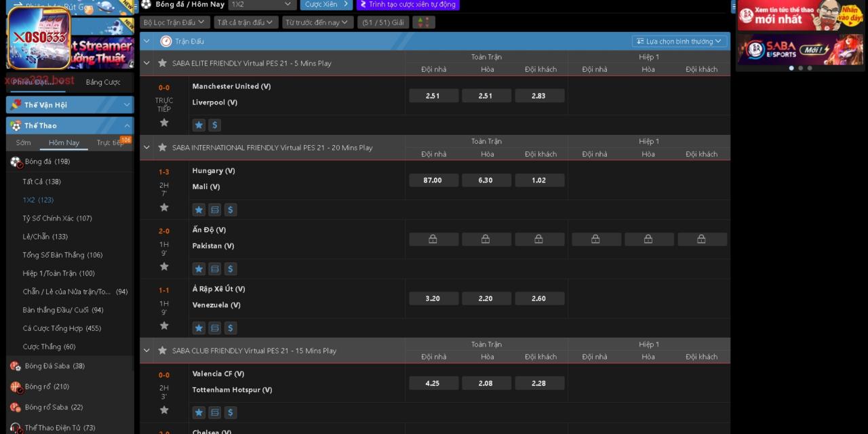Click the red-green sort arrows icon

pyautogui.click(x=423, y=22)
